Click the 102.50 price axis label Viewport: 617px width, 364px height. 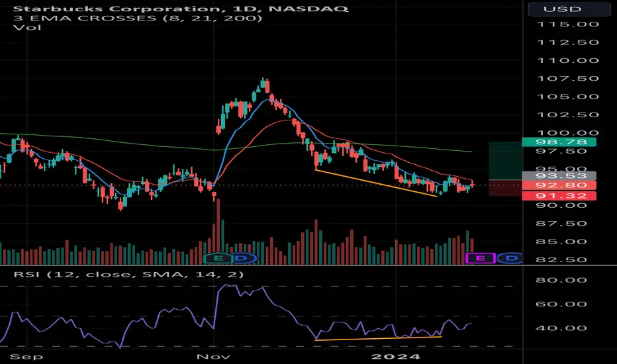[x=568, y=115]
